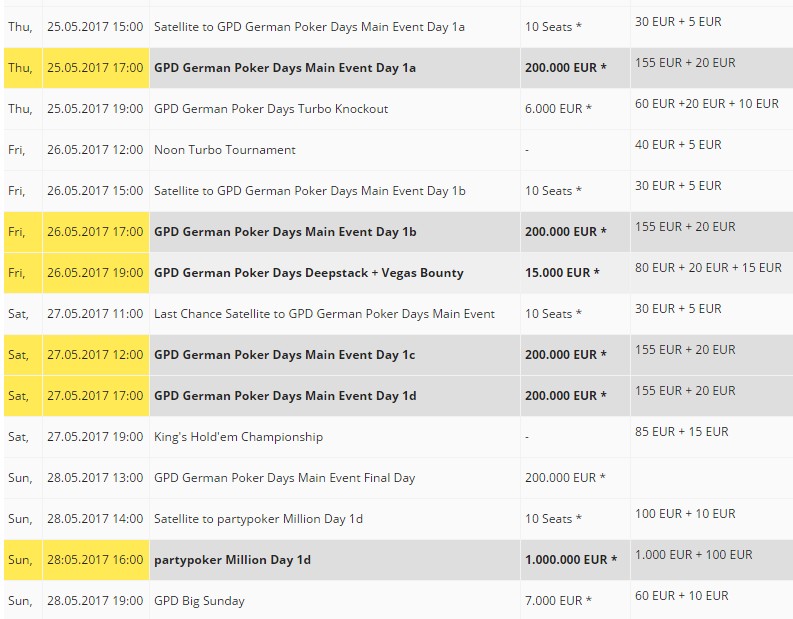Select buy-in '60 EUR +20 EUR + 10 EUR'
This screenshot has height=619, width=793.
(x=707, y=104)
